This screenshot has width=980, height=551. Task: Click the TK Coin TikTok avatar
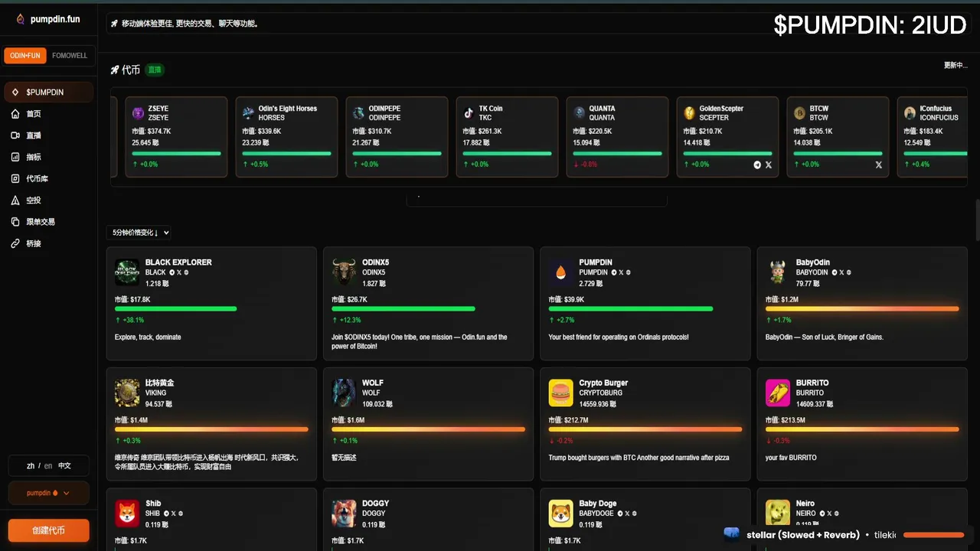[x=469, y=113]
